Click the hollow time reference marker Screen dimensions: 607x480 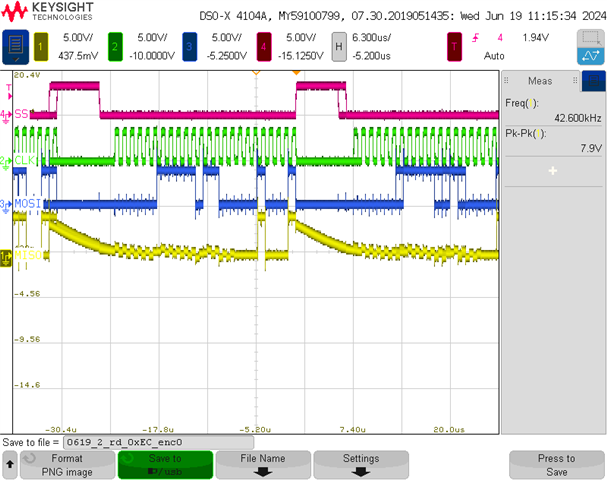click(x=256, y=73)
